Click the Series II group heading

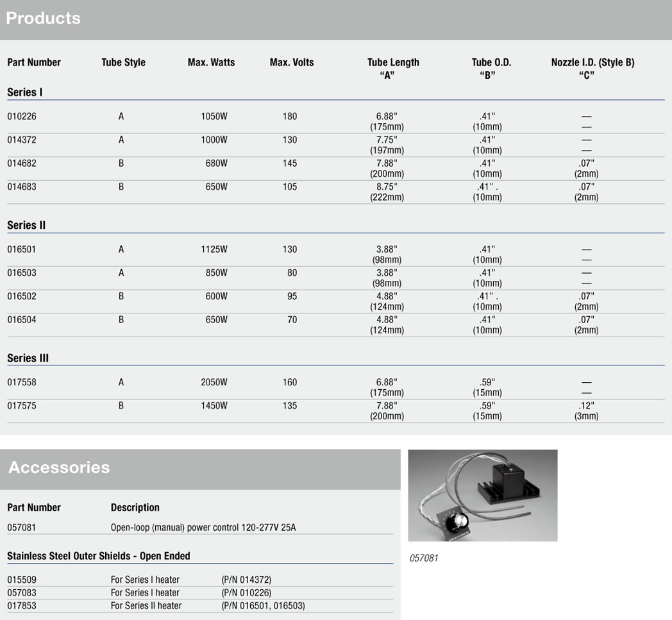26,225
